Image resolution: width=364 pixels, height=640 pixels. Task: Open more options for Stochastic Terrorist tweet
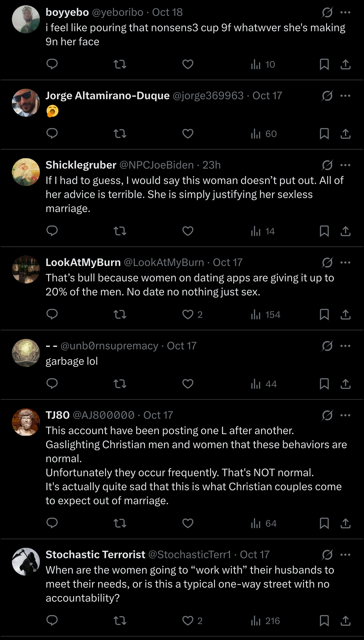345,555
